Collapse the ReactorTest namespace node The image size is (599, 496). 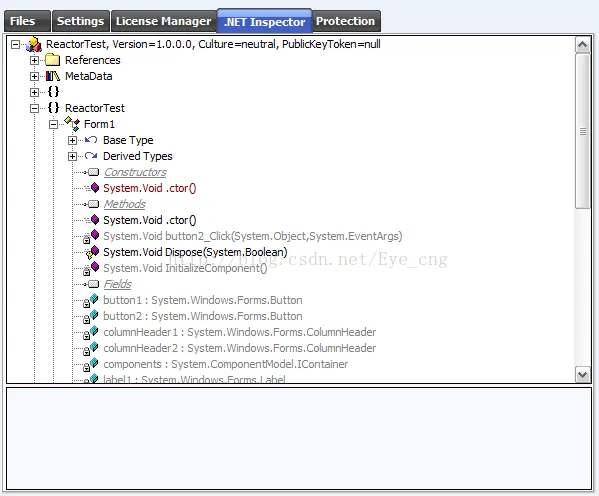tap(34, 109)
